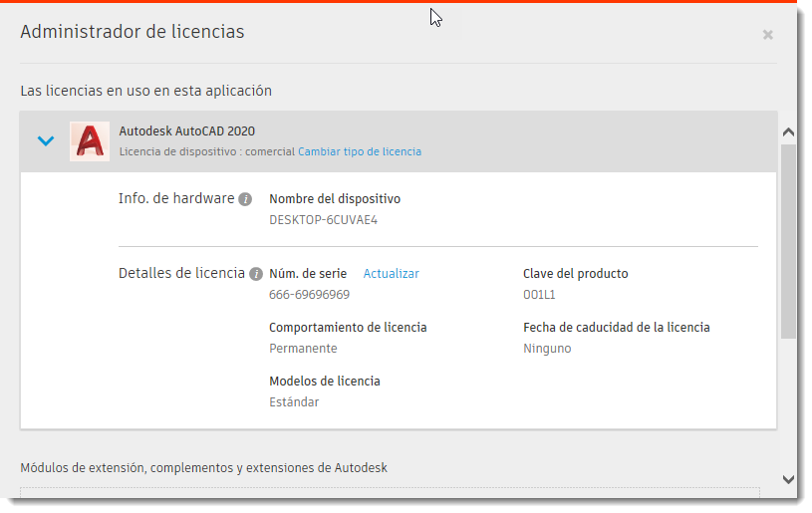Click the info icon beside Detalles de licencia
812x513 pixels.
pyautogui.click(x=256, y=274)
